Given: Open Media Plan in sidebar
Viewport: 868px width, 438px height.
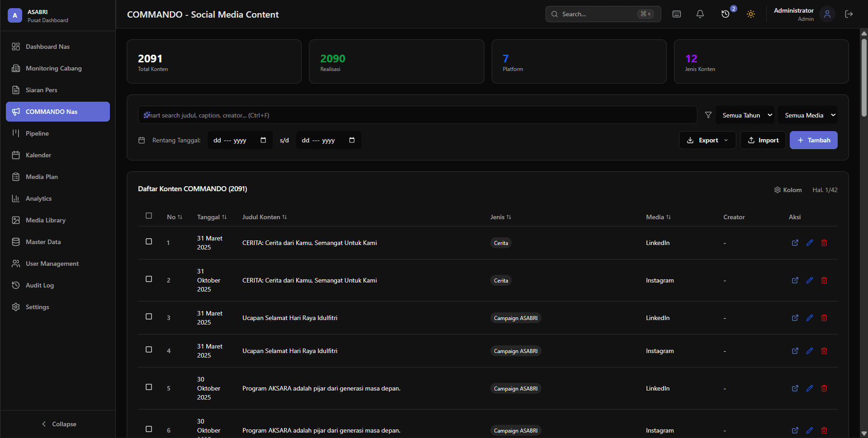Looking at the screenshot, I should [x=58, y=177].
